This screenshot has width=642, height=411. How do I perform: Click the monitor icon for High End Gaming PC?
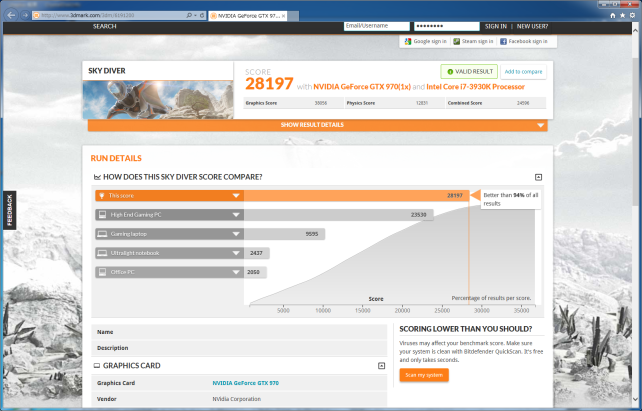(x=102, y=215)
